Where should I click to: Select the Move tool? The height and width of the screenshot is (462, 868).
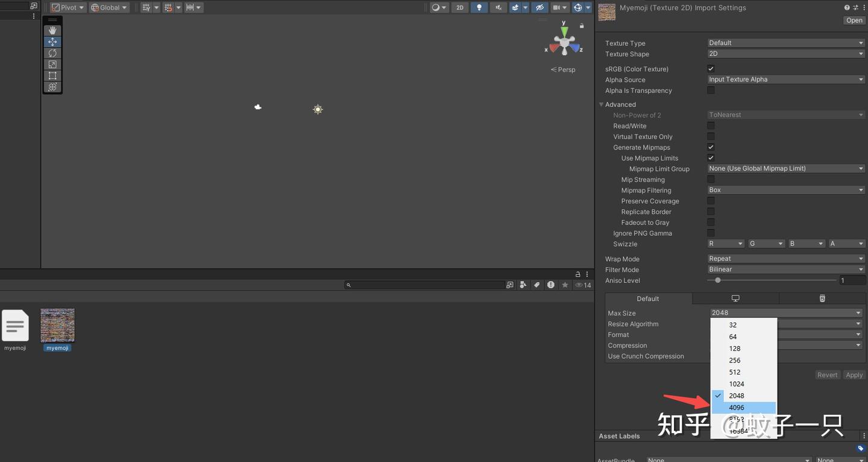pyautogui.click(x=52, y=41)
